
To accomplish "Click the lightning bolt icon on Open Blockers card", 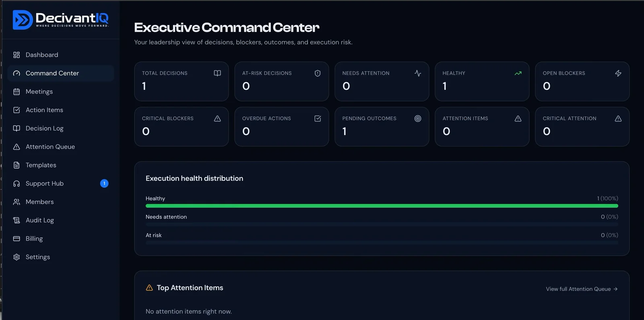I will click(x=618, y=73).
